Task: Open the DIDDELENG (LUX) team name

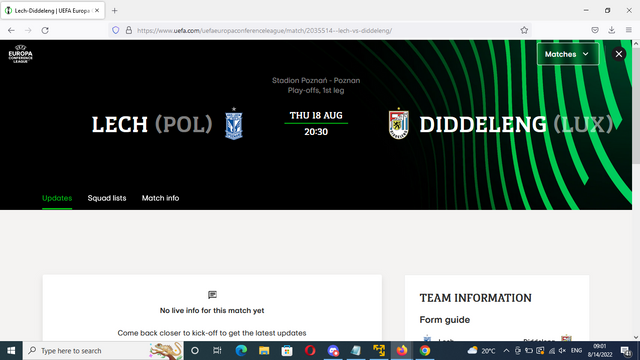Action: click(516, 124)
